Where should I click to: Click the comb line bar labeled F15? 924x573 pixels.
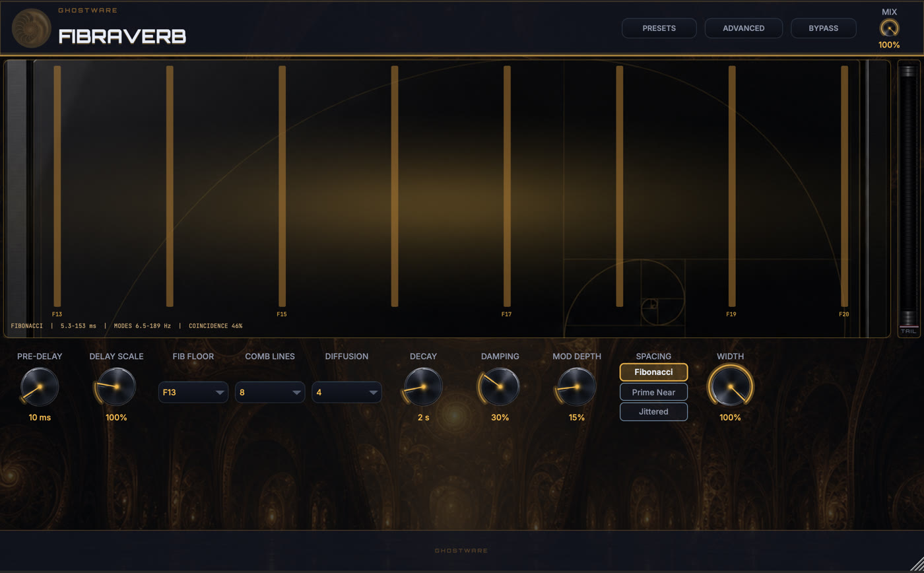[x=282, y=186]
